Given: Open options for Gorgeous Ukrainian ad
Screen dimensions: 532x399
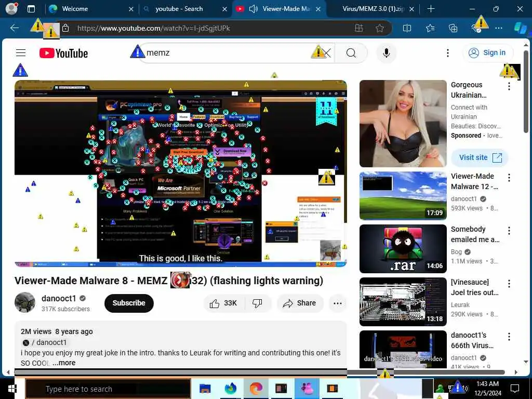Looking at the screenshot, I should (509, 86).
